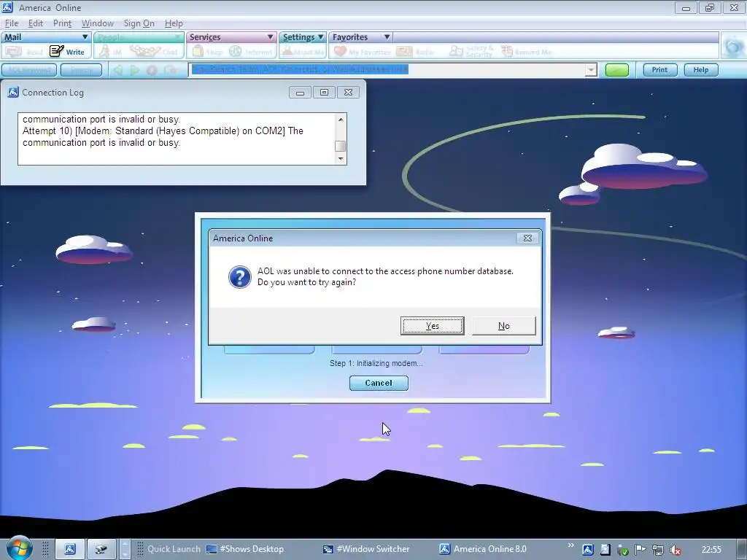The image size is (747, 560).
Task: Click America Online 8.0 Quick Launch item
Action: [x=483, y=549]
